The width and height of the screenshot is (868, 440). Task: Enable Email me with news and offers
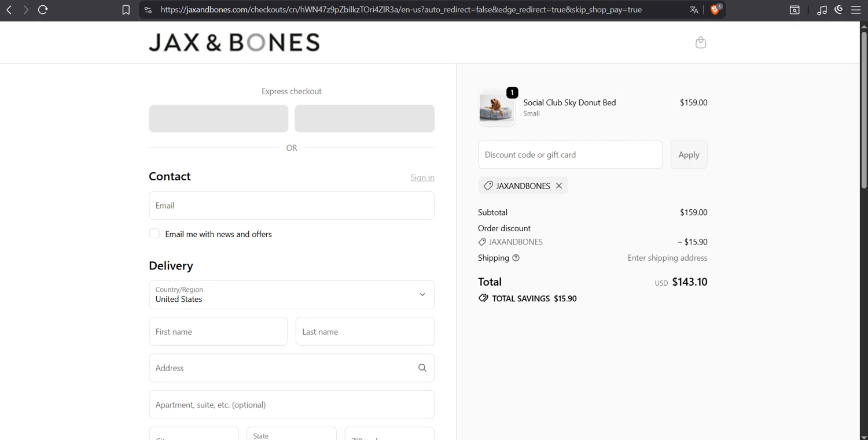coord(155,234)
